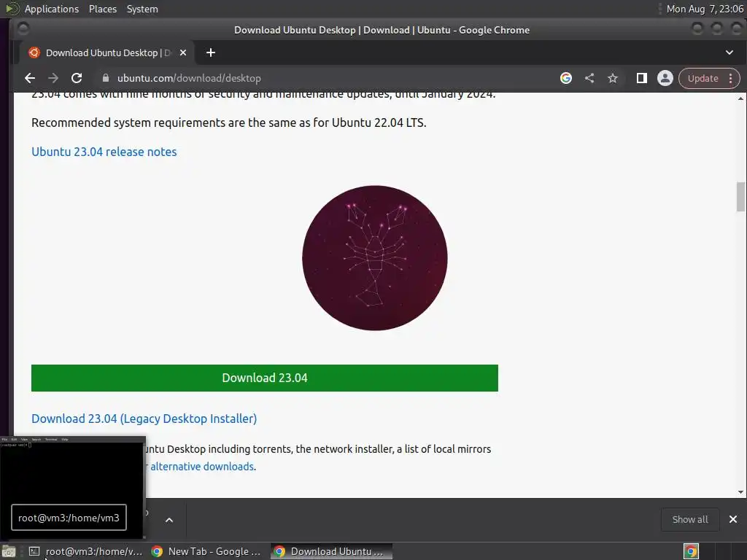Click the forward navigation arrow

coord(53,78)
